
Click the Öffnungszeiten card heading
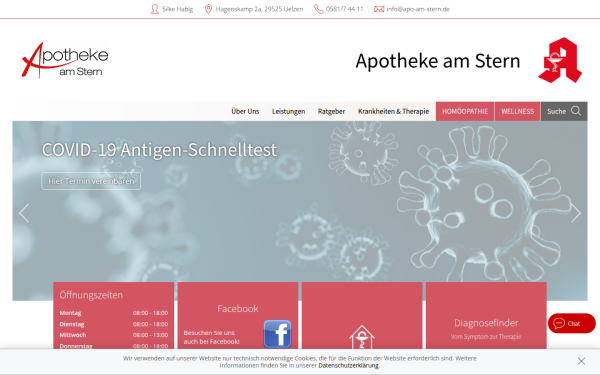91,295
